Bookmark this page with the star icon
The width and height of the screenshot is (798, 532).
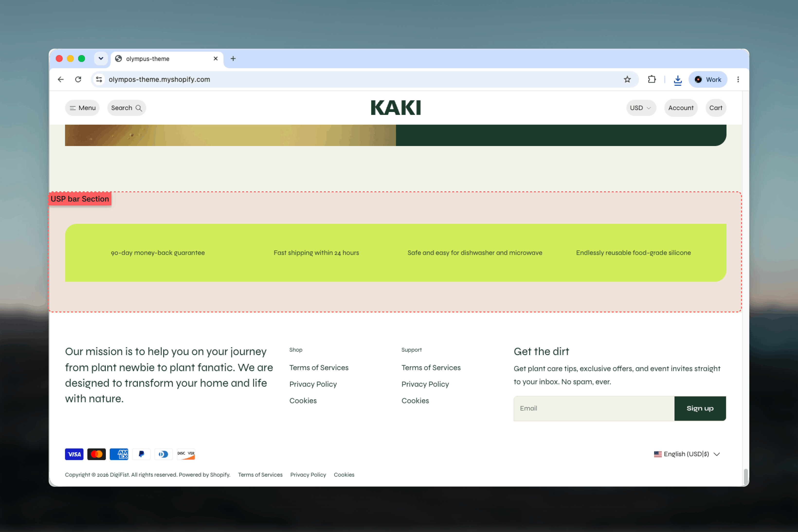click(x=627, y=79)
